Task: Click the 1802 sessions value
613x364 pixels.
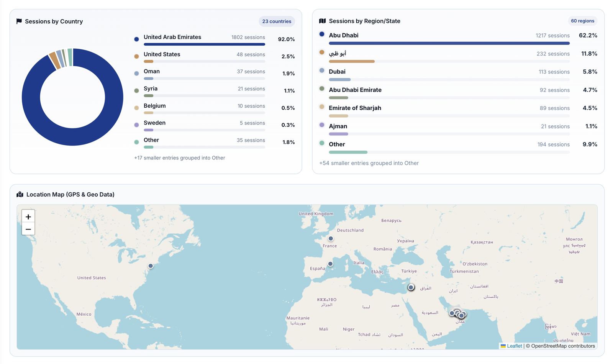Action: tap(248, 37)
